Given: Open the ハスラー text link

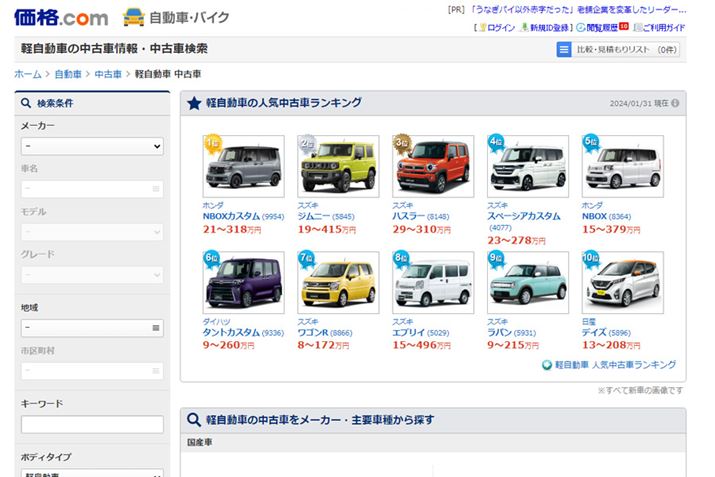Looking at the screenshot, I should (x=409, y=216).
